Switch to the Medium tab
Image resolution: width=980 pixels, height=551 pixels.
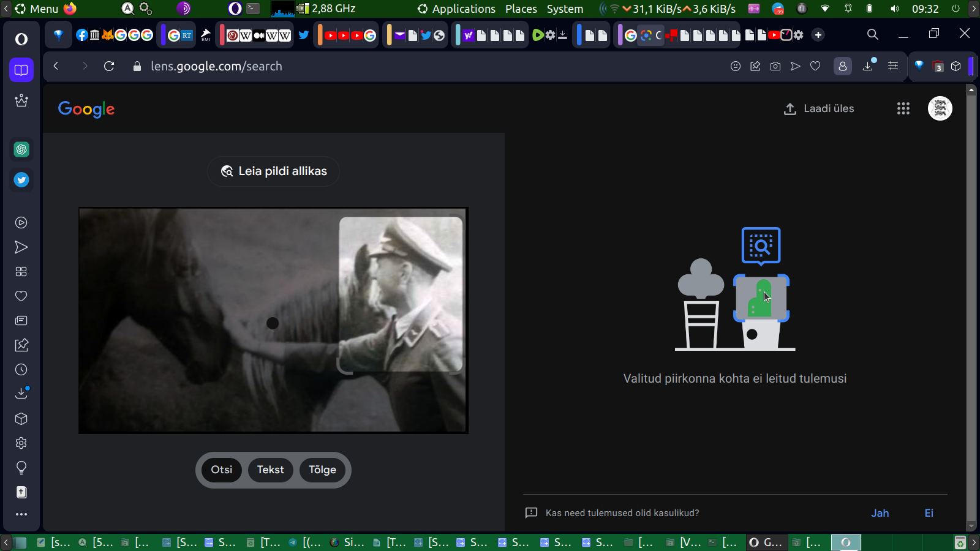259,35
